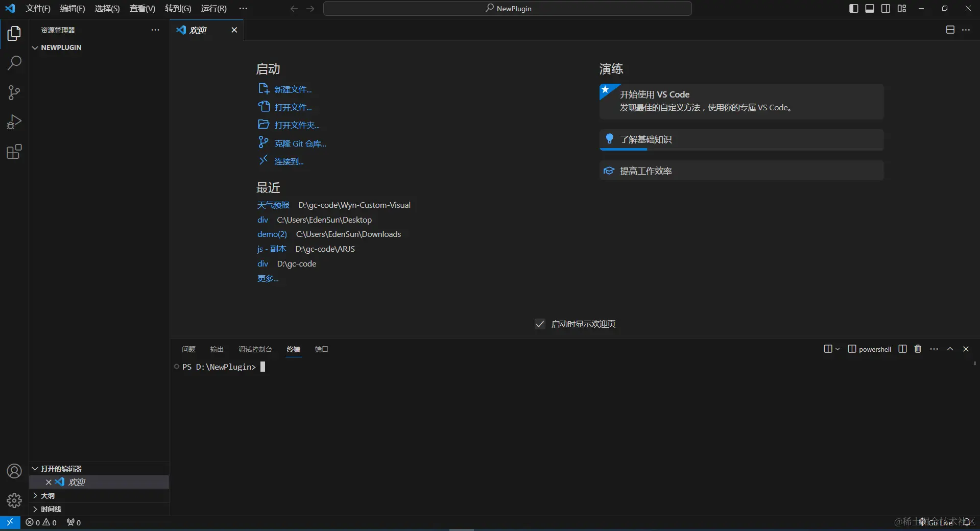Close 欢迎 from open editors list
The width and height of the screenshot is (980, 531).
click(49, 482)
